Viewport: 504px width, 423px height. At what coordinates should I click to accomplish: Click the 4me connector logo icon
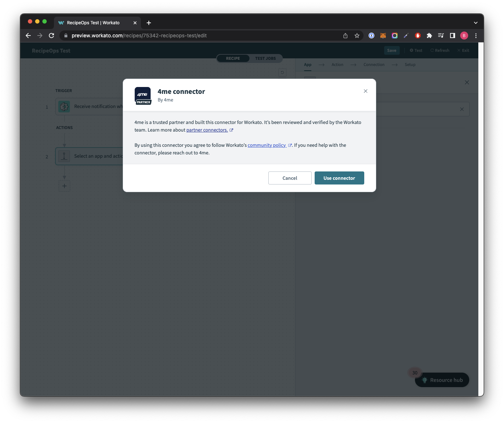[x=143, y=95]
